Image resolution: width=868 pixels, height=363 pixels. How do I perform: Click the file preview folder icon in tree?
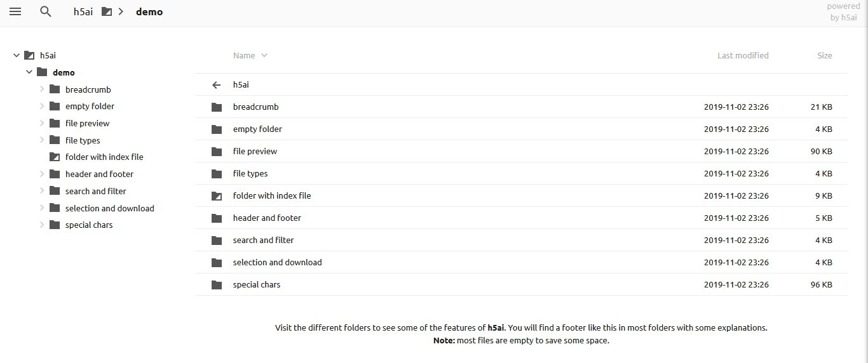54,123
